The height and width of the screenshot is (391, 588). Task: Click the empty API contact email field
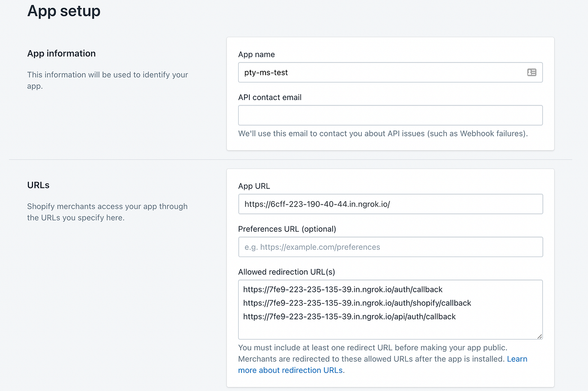[x=390, y=115]
